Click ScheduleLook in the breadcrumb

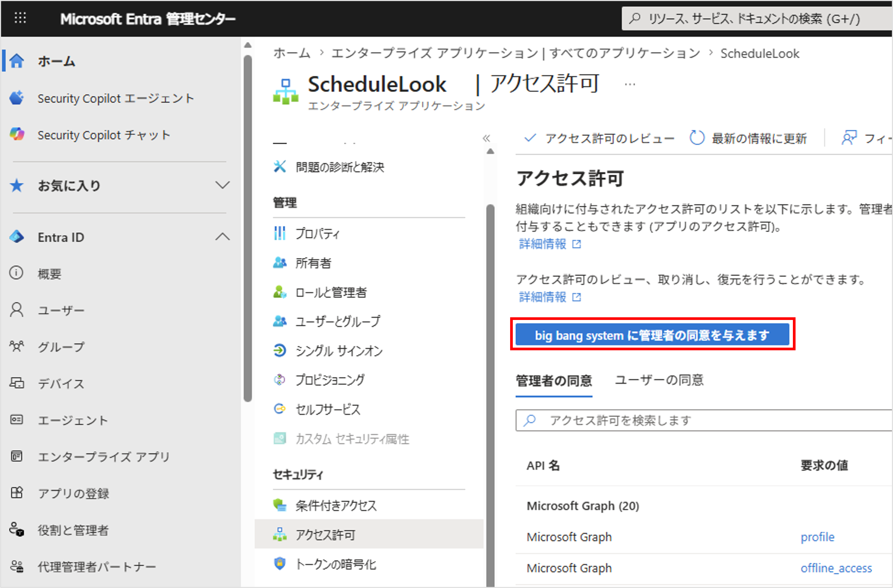coord(760,54)
